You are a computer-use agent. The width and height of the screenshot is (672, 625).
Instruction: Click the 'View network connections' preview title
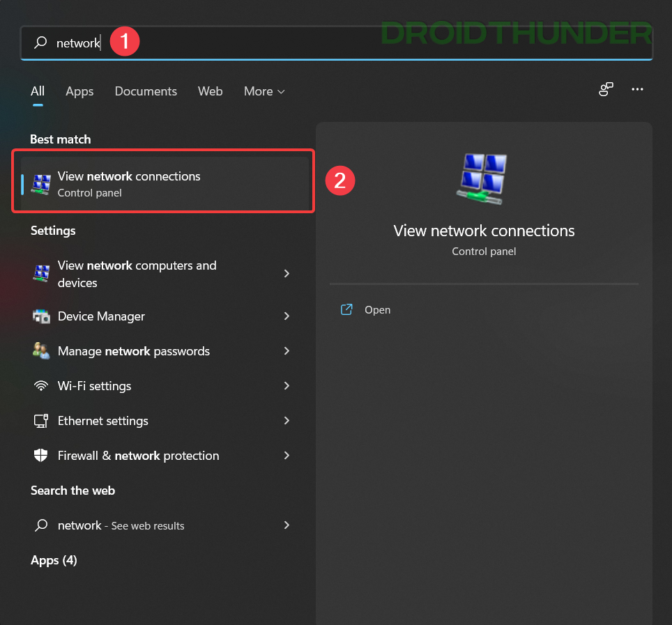484,231
